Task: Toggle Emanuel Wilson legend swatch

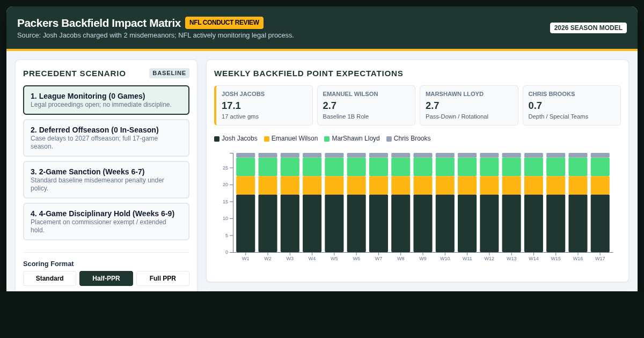Action: click(267, 139)
